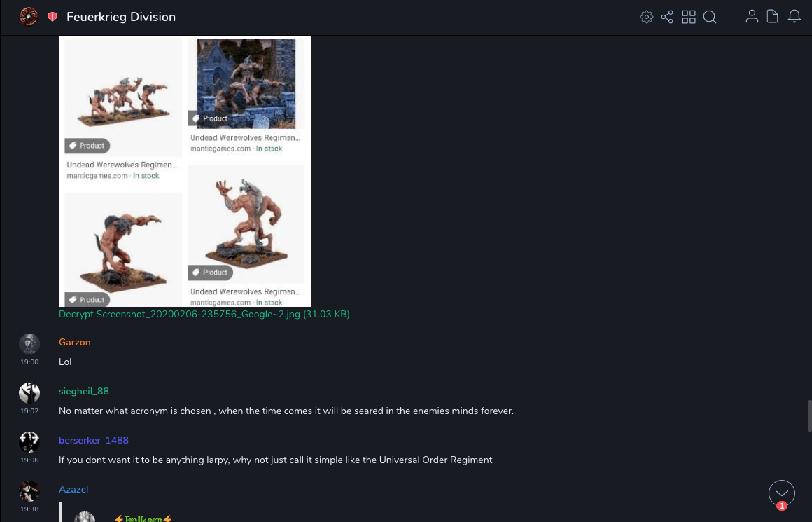Image resolution: width=812 pixels, height=522 pixels.
Task: Click berserker_1488 username
Action: [x=94, y=440]
